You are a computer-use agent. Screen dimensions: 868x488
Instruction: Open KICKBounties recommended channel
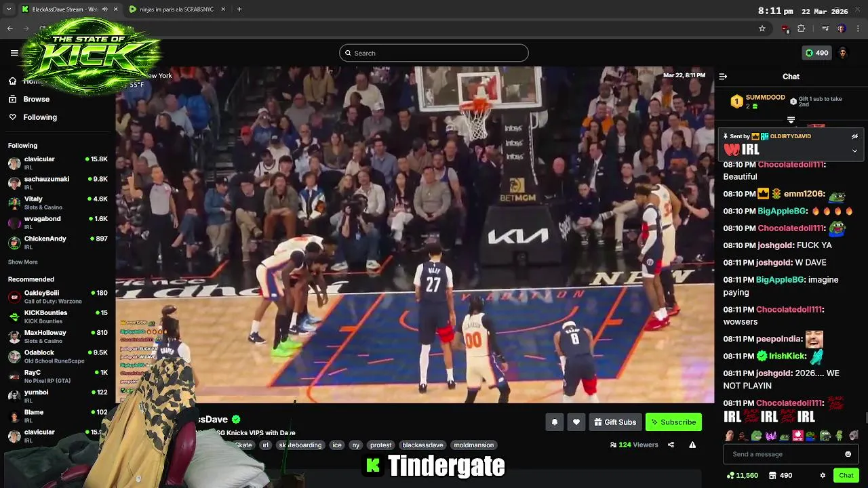[x=58, y=317]
